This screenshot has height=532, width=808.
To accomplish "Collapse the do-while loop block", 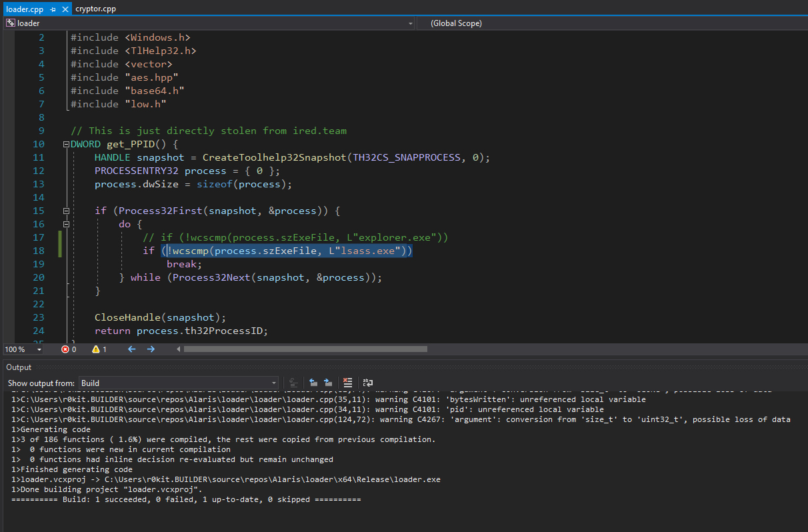I will click(65, 223).
